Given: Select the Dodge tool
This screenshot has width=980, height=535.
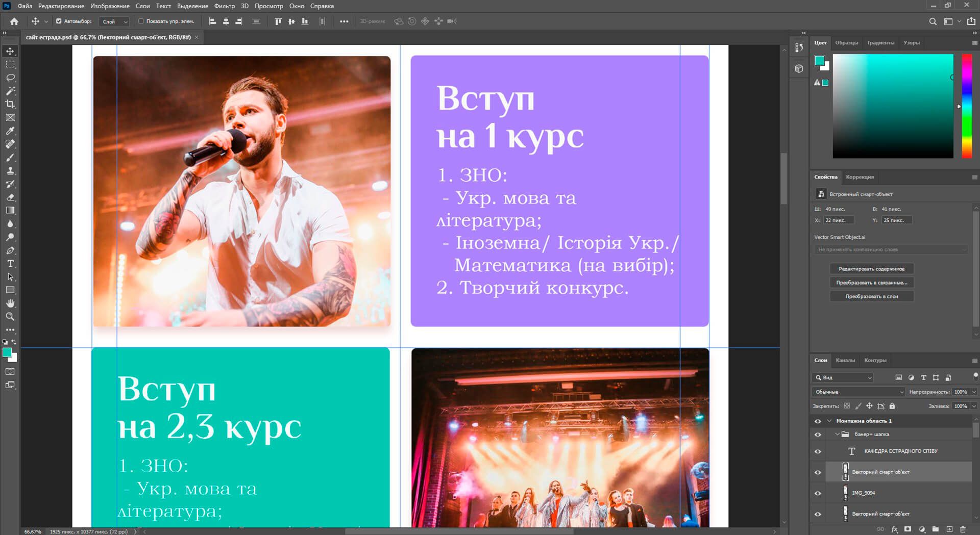Looking at the screenshot, I should coord(10,237).
